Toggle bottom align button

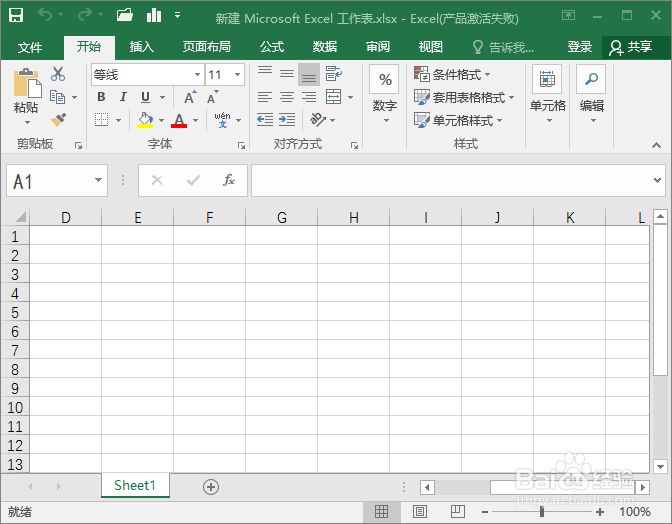[x=309, y=75]
